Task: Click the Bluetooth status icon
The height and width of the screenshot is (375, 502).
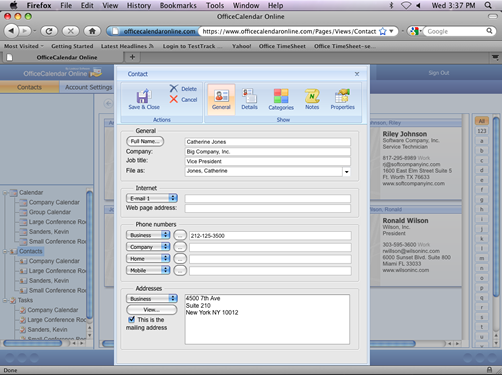Action: (x=392, y=5)
